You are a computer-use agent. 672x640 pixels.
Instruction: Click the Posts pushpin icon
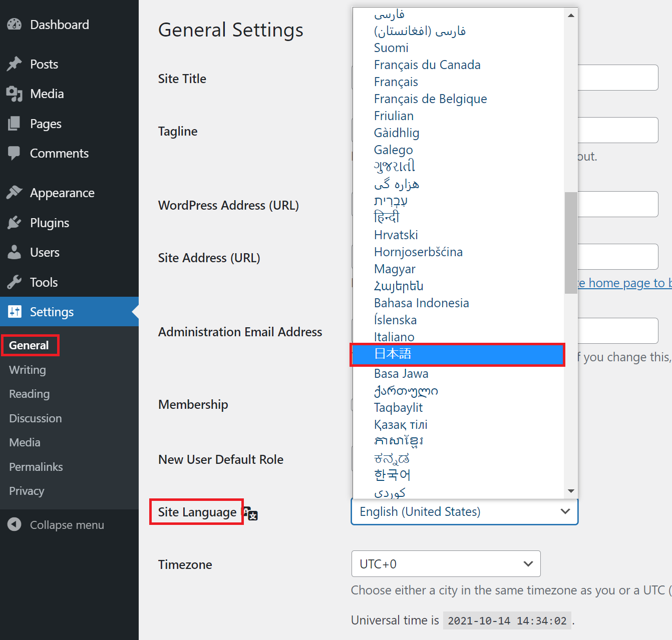(15, 64)
